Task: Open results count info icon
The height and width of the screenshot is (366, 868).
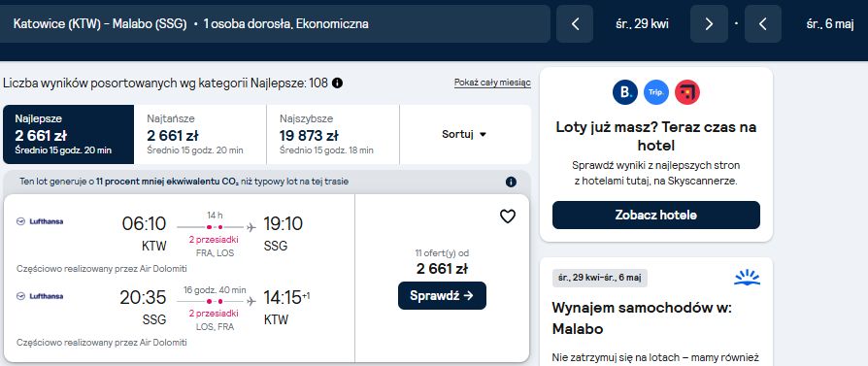Action: pos(337,83)
